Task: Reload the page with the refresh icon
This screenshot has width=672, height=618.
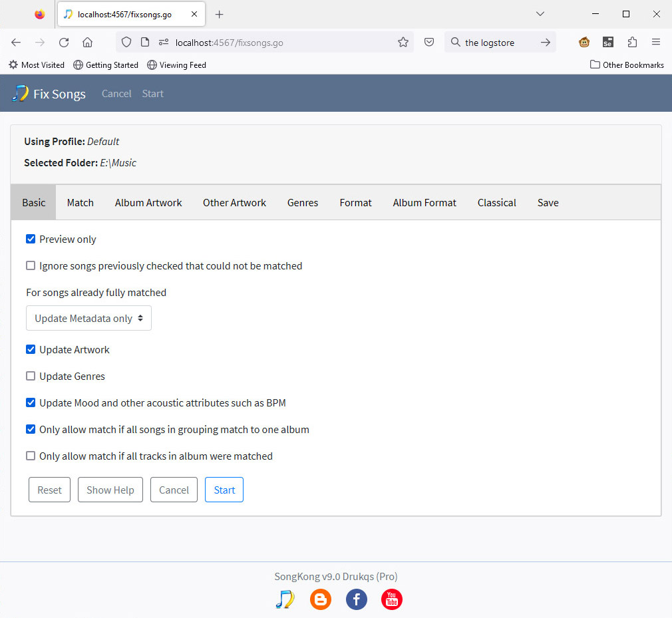Action: (64, 43)
